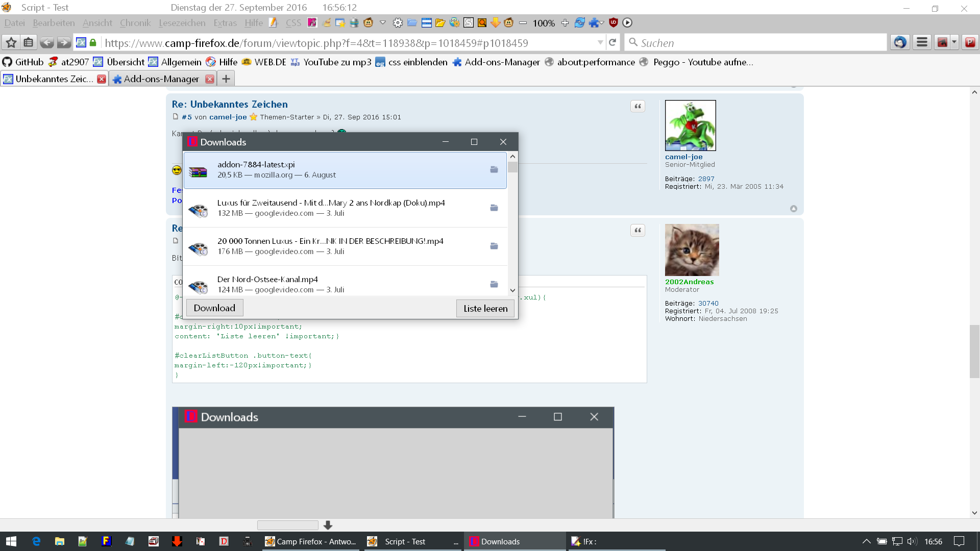The image size is (980, 551).
Task: Click the Download button in dialog
Action: click(214, 308)
